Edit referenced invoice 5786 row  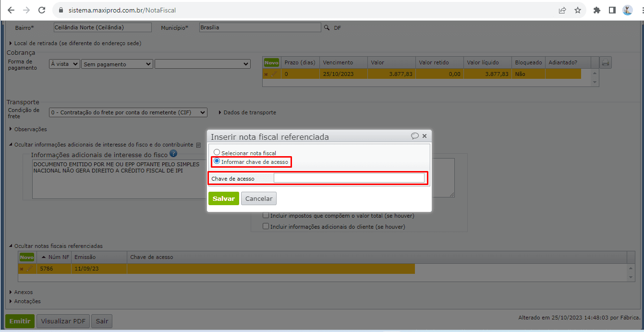(30, 269)
